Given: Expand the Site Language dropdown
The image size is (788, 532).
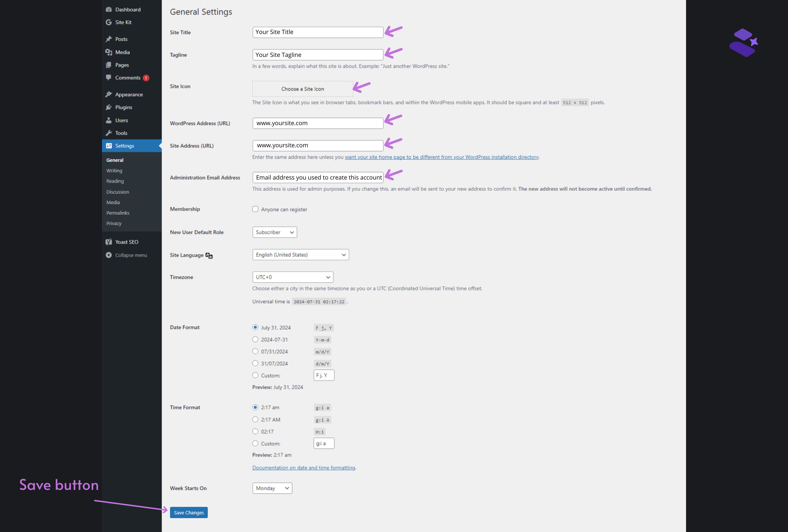Looking at the screenshot, I should pyautogui.click(x=299, y=255).
